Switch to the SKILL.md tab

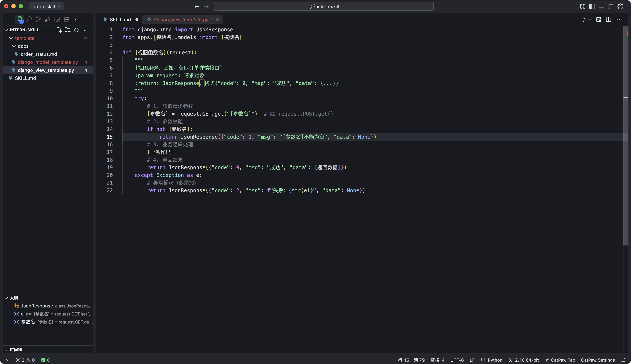pos(120,20)
